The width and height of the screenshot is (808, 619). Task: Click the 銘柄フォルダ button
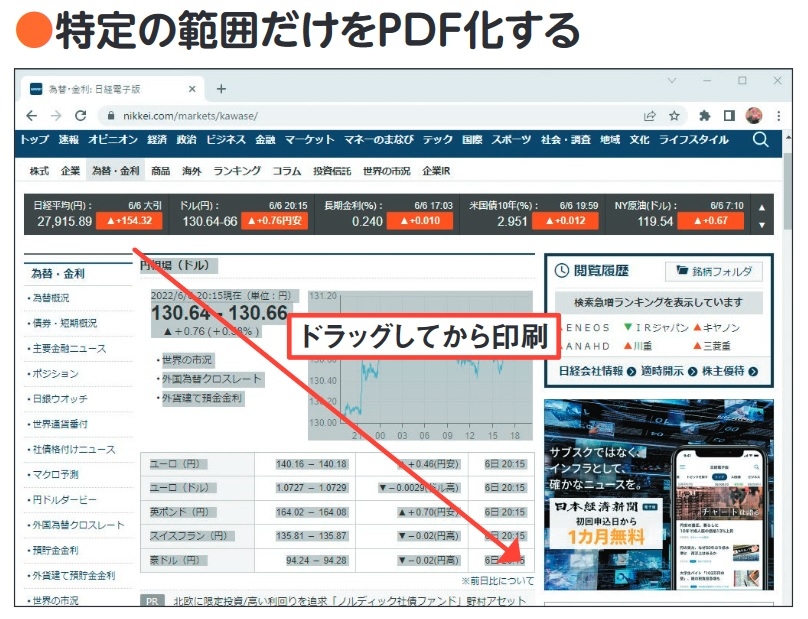point(714,272)
